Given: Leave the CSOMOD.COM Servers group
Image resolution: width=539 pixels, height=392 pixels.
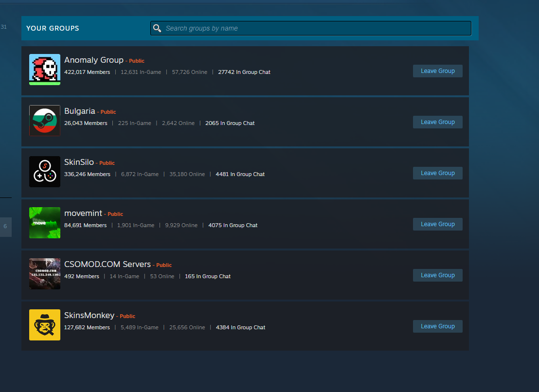Looking at the screenshot, I should (x=437, y=275).
